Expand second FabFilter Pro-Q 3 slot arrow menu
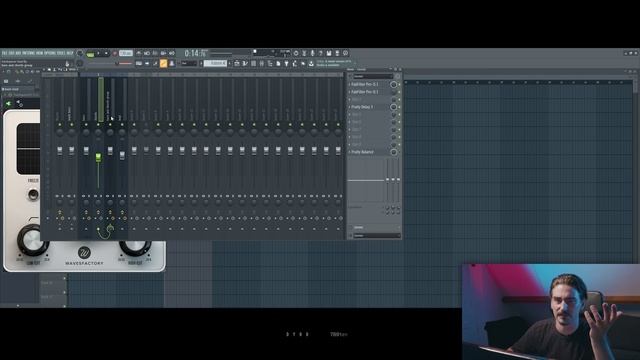Screen dimensions: 640x360 click(349, 92)
